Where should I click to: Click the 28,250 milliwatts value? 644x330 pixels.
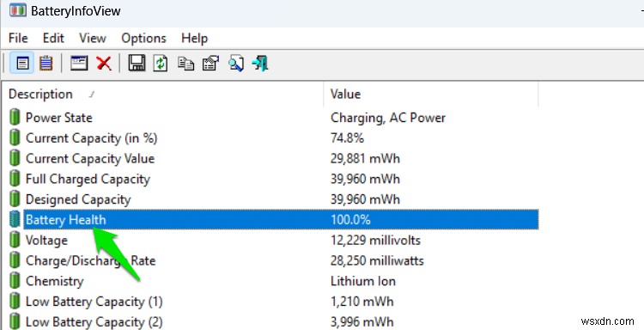click(x=377, y=261)
